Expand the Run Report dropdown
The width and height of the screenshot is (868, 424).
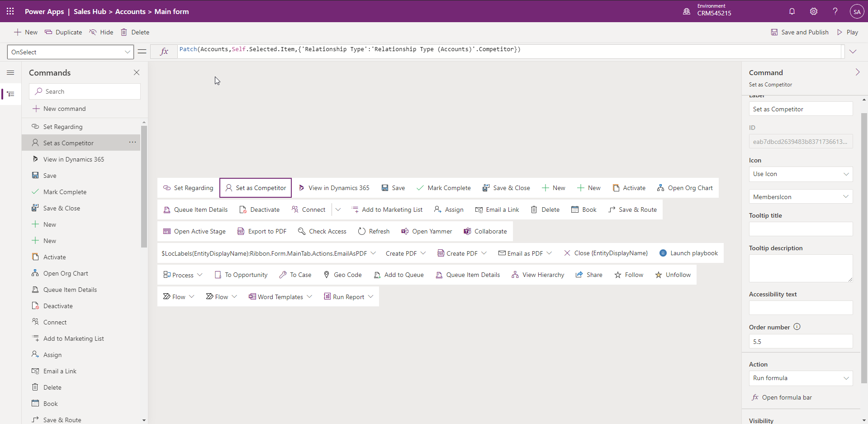[371, 297]
